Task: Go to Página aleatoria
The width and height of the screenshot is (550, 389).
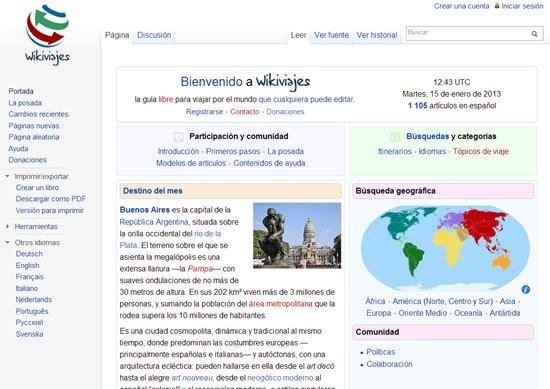Action: coord(34,137)
